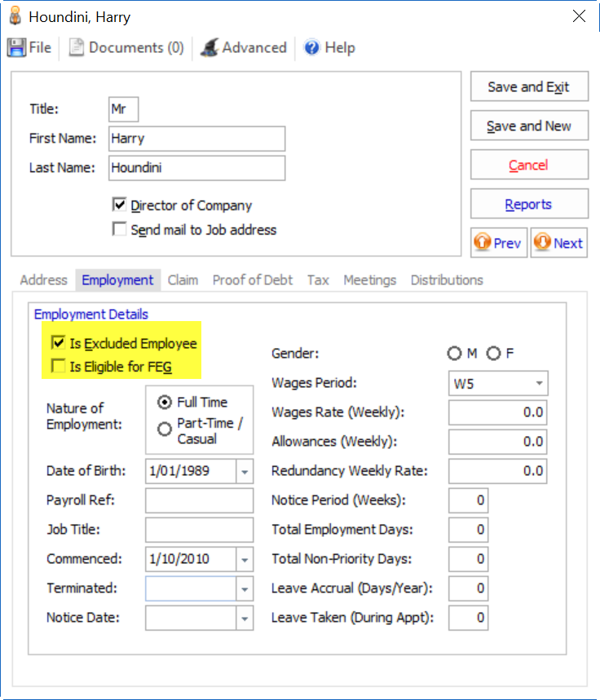Viewport: 600px width, 700px height.
Task: Untick Is Excluded Employee checkbox
Action: [x=59, y=343]
